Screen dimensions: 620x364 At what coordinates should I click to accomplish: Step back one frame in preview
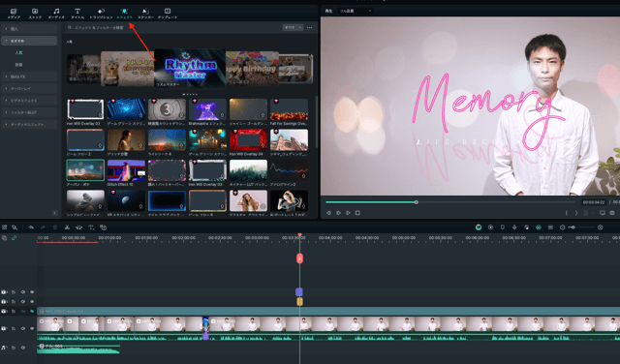click(328, 213)
